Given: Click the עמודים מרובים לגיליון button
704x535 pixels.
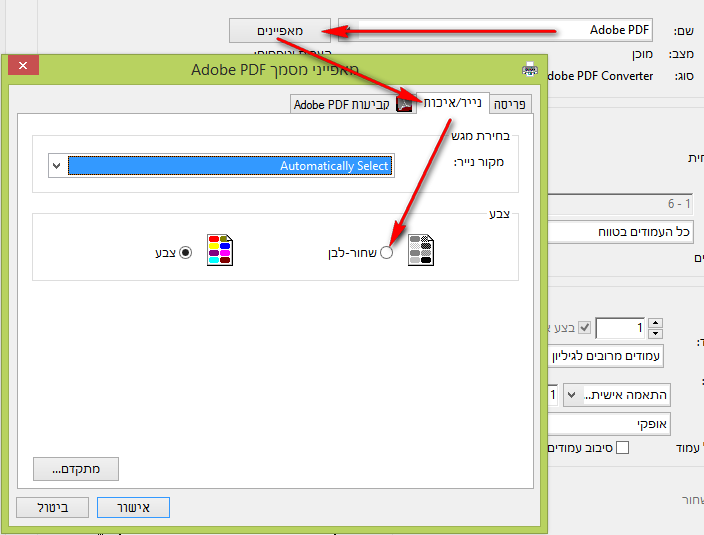Looking at the screenshot, I should point(605,356).
